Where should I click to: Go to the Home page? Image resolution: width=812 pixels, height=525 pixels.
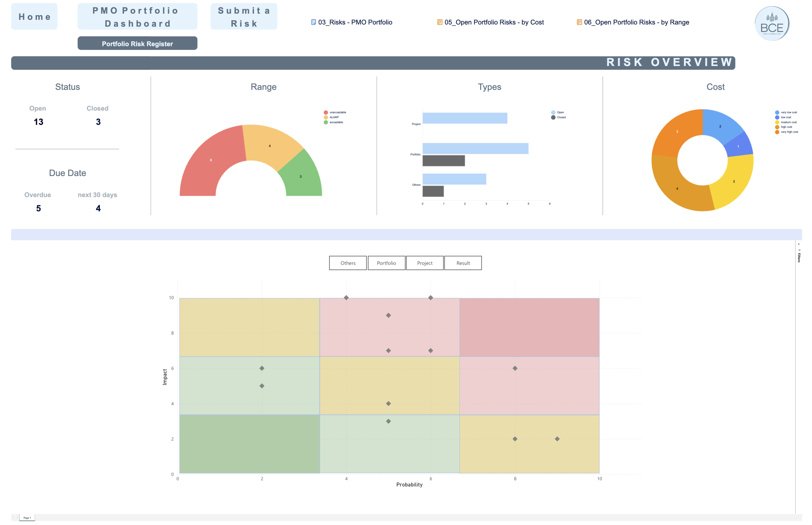click(x=34, y=17)
